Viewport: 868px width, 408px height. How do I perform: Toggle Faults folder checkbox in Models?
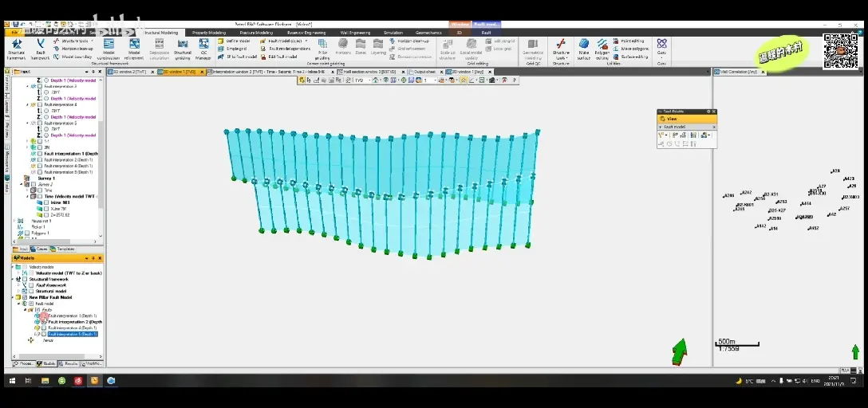point(37,310)
